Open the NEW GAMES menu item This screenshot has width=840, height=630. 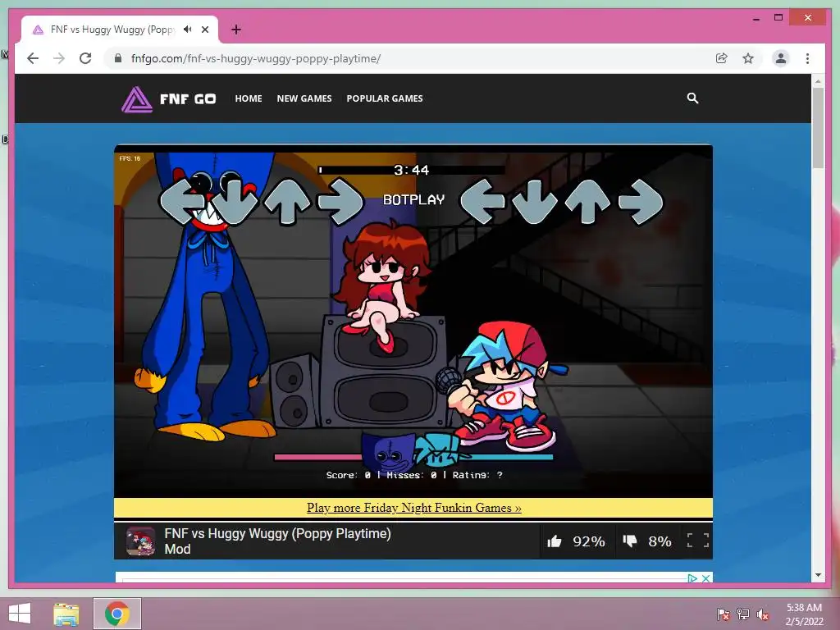click(304, 98)
